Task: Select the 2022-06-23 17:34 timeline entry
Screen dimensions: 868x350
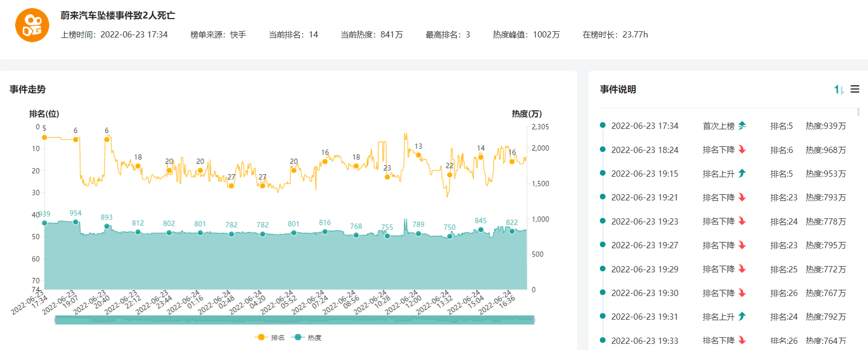Action: (644, 126)
